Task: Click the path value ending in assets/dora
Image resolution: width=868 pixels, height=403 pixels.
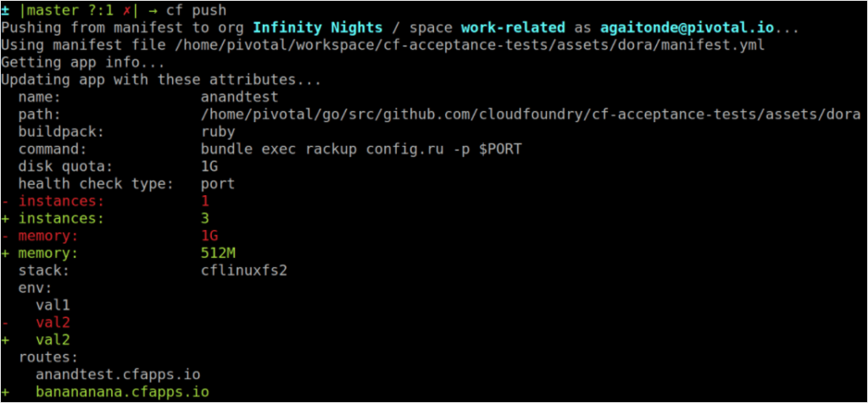Action: [531, 115]
